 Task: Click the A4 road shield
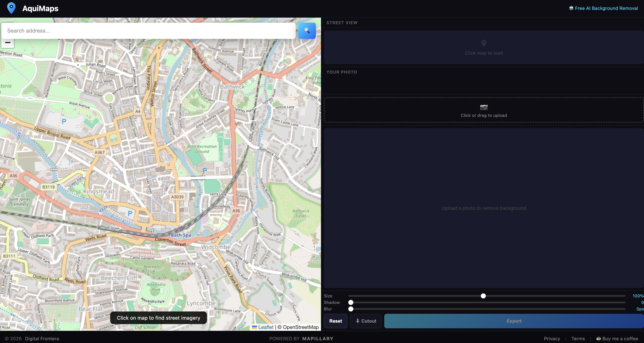138,111
